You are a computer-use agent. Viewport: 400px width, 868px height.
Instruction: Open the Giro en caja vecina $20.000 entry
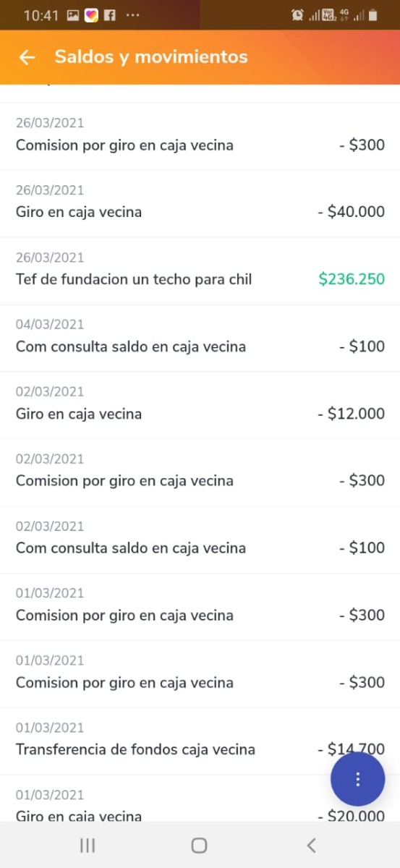click(200, 799)
